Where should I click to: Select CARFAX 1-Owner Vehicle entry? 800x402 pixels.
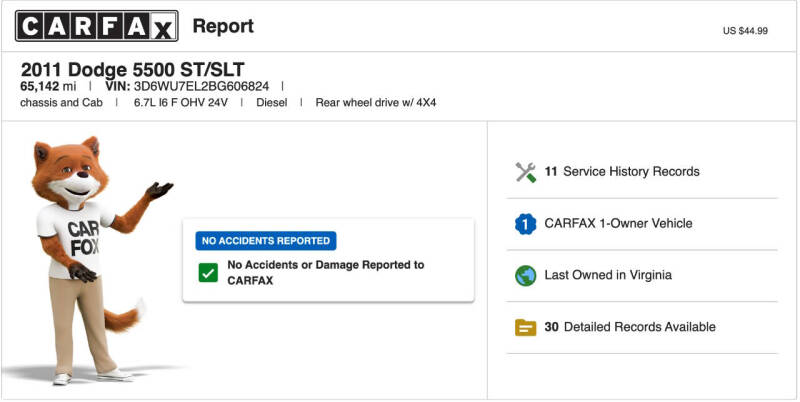coord(618,223)
